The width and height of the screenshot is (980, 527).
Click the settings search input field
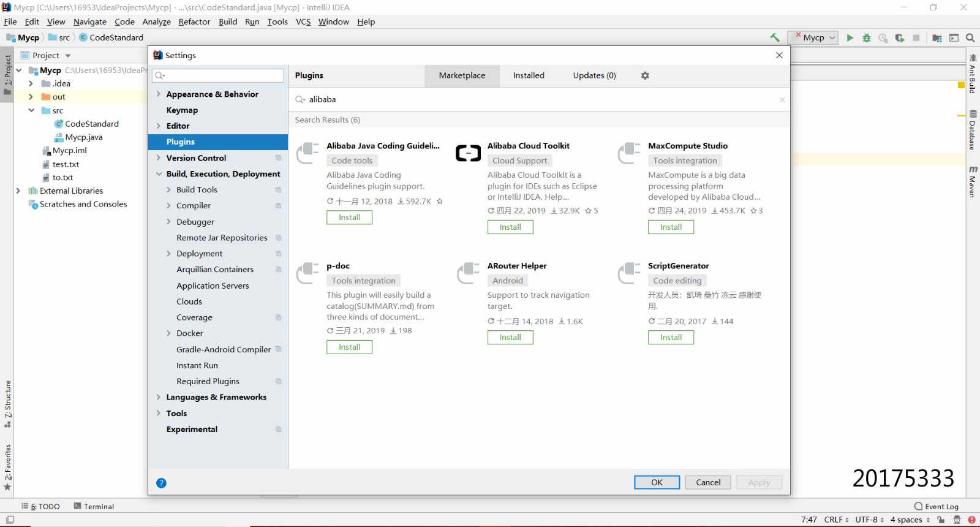[219, 75]
